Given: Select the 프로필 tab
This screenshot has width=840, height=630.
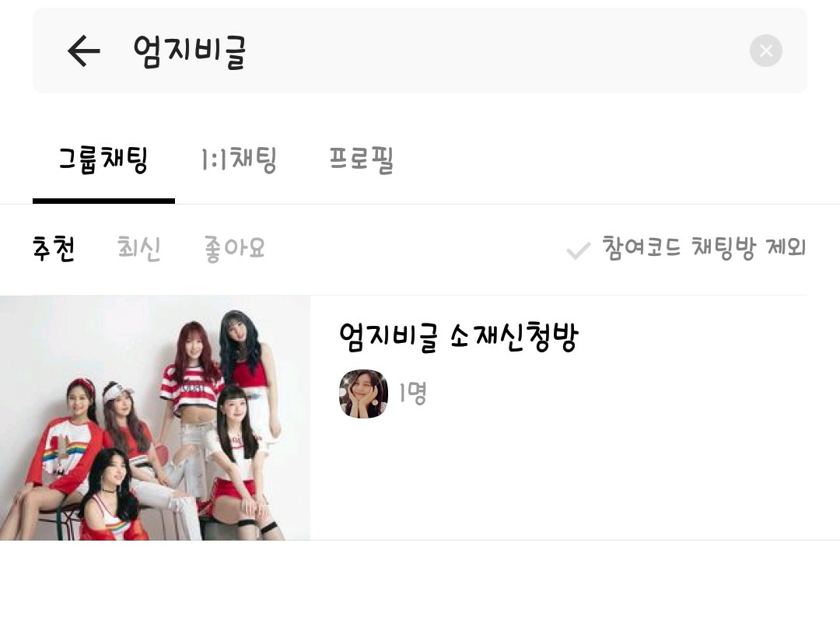Looking at the screenshot, I should 361,159.
